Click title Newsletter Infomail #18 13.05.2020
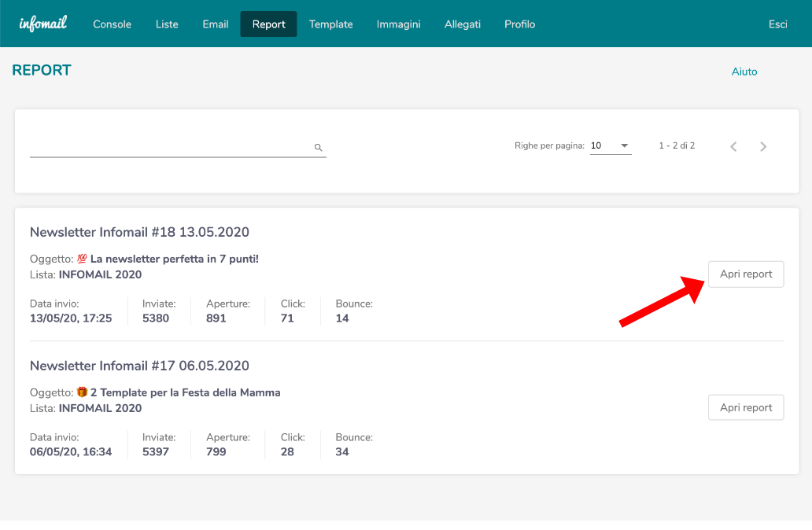This screenshot has width=812, height=530. (x=139, y=232)
